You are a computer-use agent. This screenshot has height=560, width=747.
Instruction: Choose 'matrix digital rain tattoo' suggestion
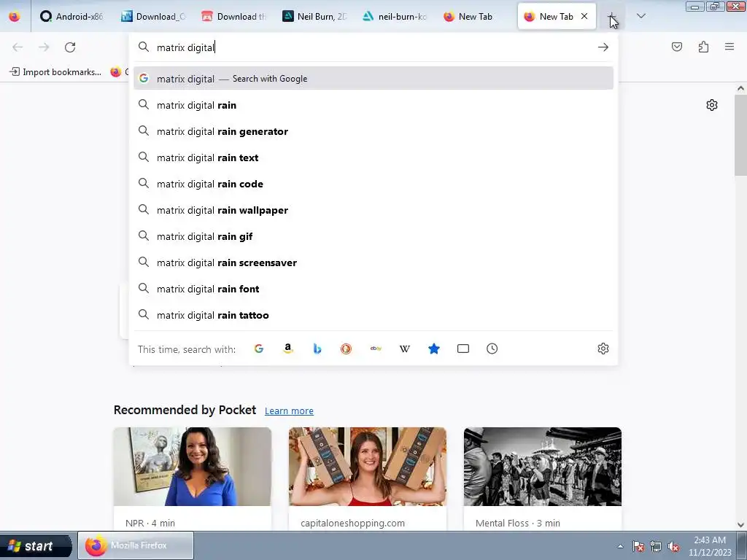pyautogui.click(x=373, y=315)
